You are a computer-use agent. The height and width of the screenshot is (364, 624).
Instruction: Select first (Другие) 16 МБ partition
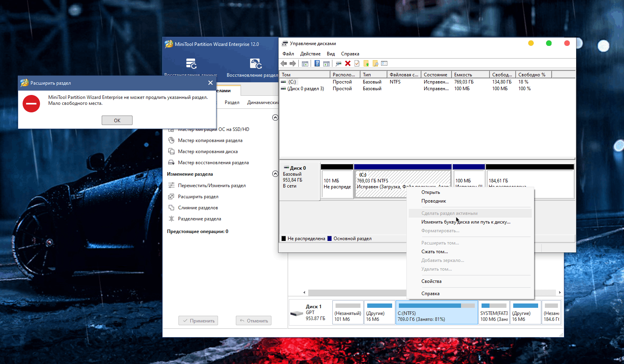pos(379,313)
